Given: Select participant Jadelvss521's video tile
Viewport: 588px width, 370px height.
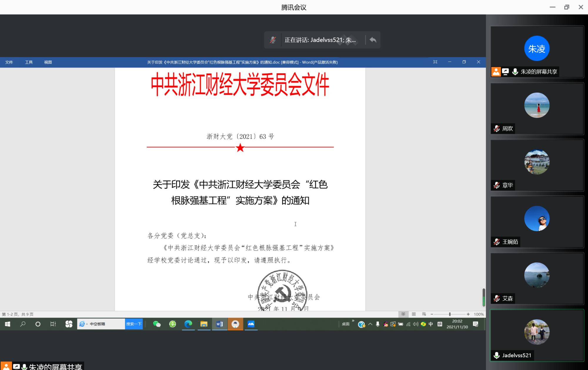Looking at the screenshot, I should point(537,335).
